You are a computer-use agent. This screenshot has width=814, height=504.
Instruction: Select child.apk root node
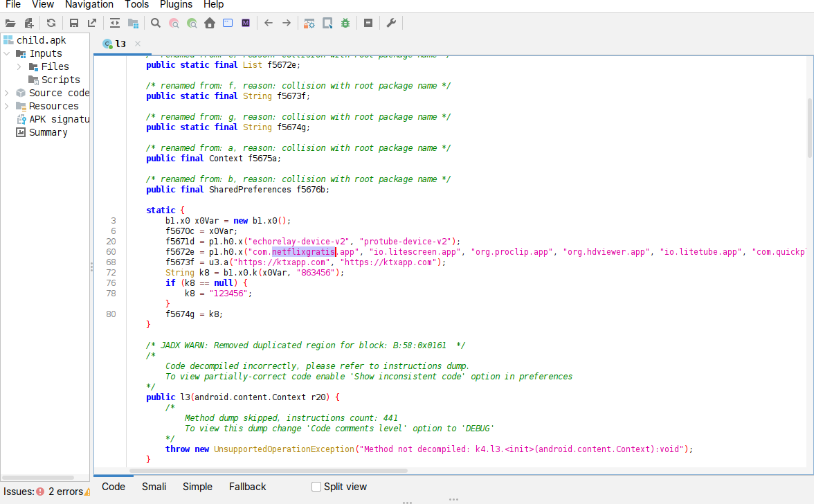41,40
